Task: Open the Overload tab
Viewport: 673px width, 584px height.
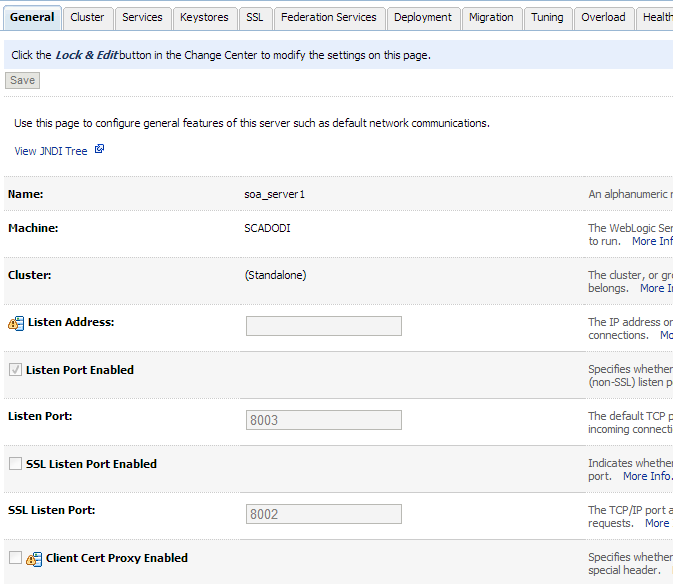Action: (x=603, y=17)
